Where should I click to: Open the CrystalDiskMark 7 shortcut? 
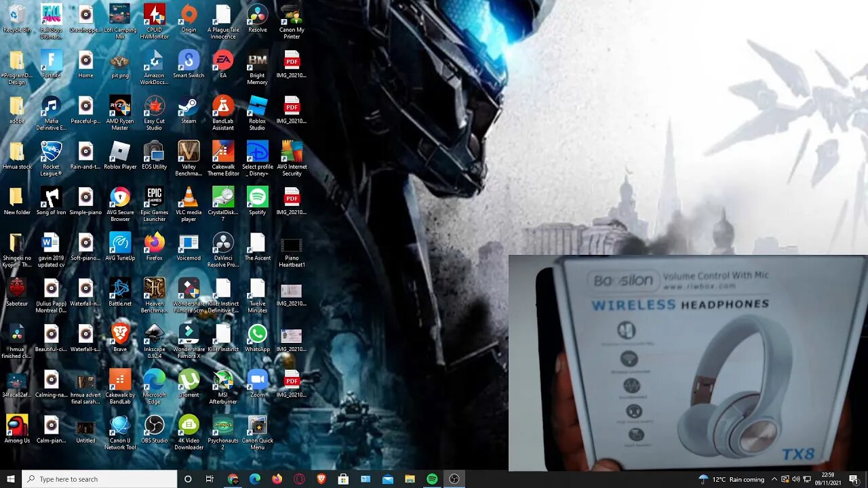click(223, 204)
